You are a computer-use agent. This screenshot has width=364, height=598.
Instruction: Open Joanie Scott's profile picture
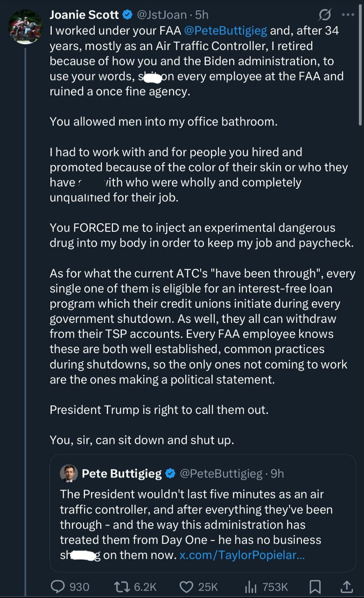tap(25, 27)
